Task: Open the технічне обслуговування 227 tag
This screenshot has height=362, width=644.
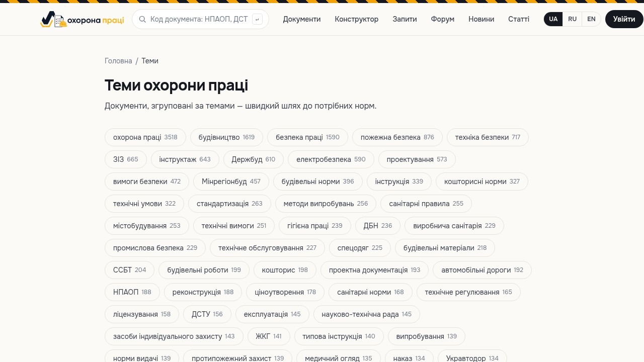Action: [268, 248]
